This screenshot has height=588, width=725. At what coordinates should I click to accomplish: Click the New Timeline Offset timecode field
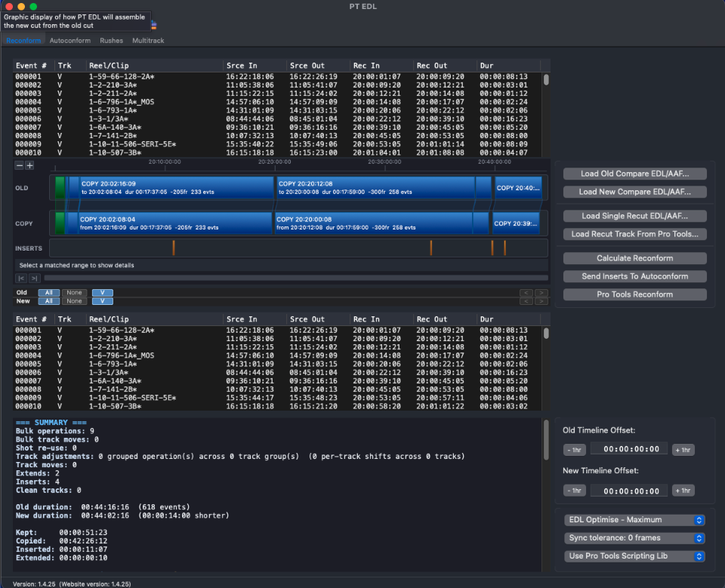tap(629, 491)
